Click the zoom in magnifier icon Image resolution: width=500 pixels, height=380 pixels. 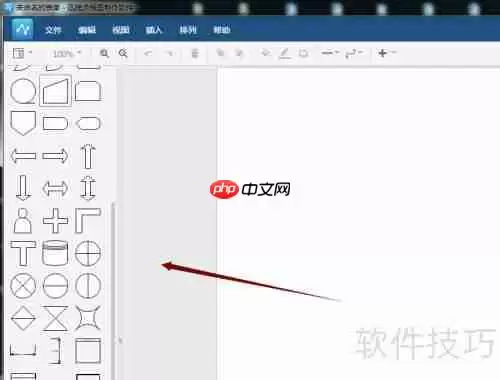coord(105,53)
